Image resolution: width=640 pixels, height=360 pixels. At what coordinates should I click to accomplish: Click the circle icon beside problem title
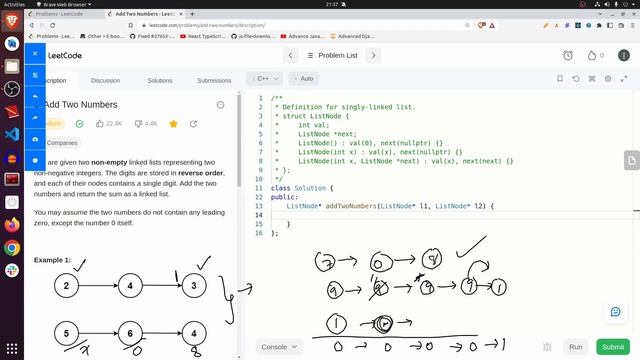coord(220,105)
